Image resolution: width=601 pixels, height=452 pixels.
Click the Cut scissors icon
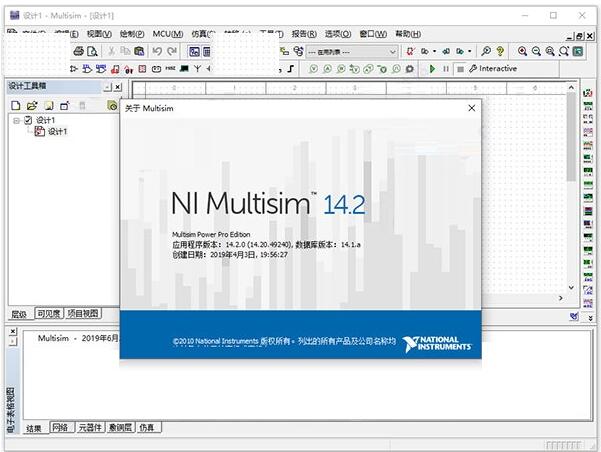(x=112, y=51)
